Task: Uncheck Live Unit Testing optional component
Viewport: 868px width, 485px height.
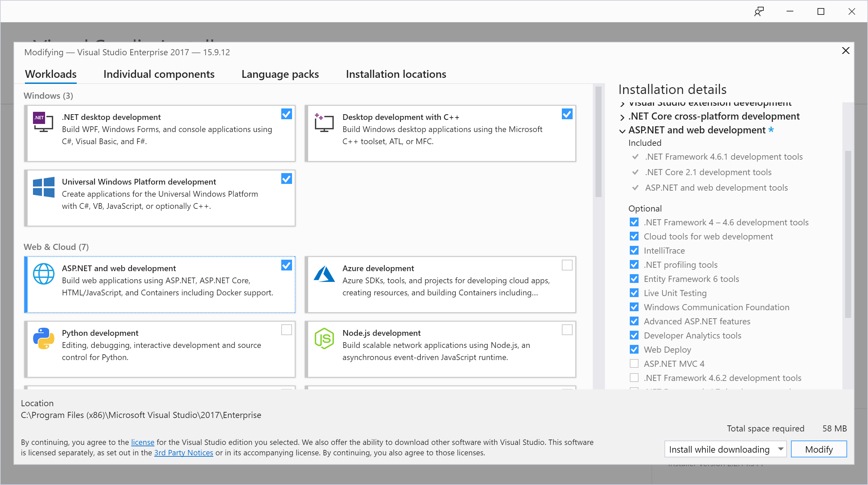Action: pos(634,293)
